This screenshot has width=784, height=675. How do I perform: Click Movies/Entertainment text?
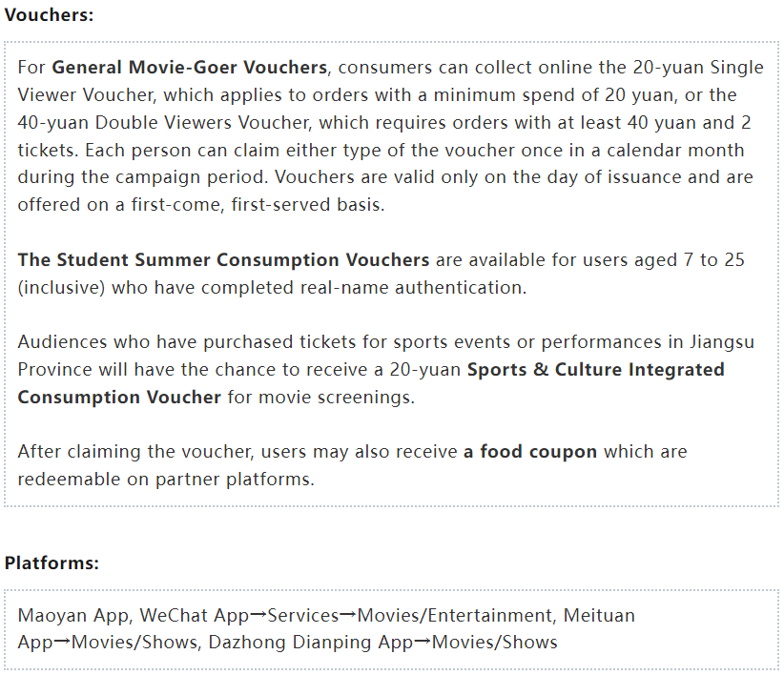coord(455,616)
